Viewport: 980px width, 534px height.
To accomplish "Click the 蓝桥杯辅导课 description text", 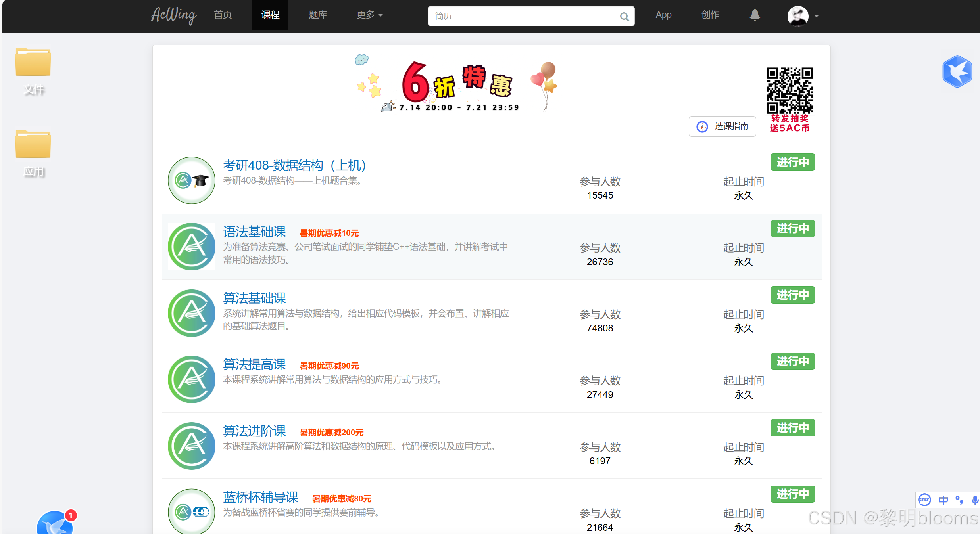I will pos(301,513).
